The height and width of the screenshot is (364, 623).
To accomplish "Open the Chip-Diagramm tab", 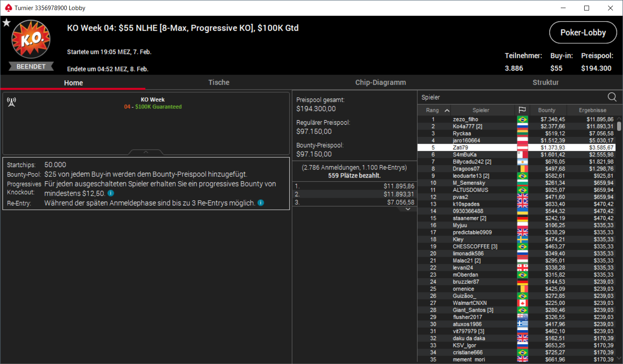I will (x=381, y=82).
